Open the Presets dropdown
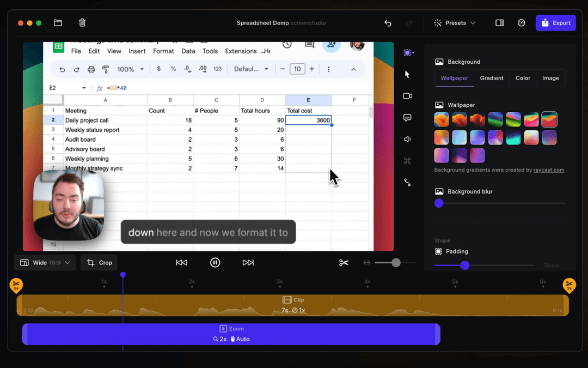The image size is (588, 368). tap(455, 22)
